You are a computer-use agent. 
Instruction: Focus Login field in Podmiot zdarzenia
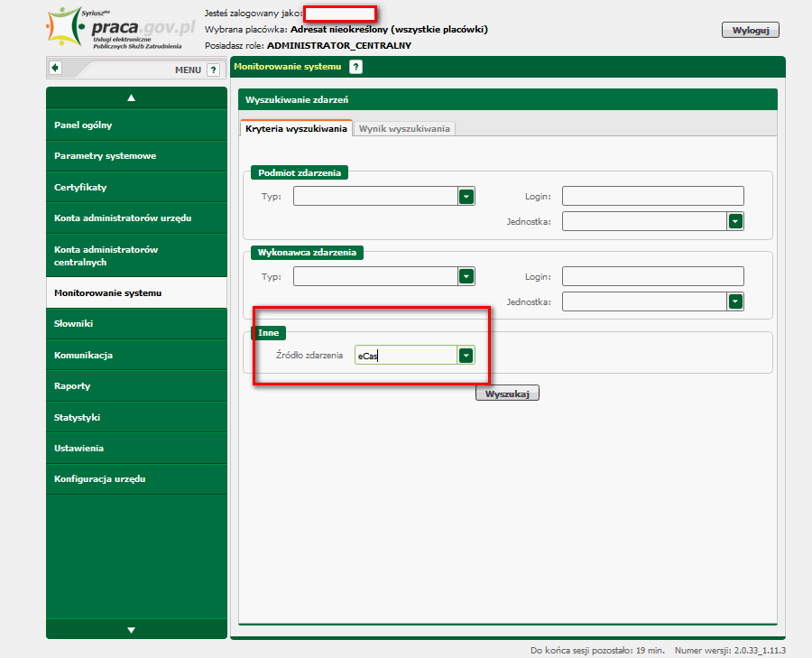coord(653,196)
